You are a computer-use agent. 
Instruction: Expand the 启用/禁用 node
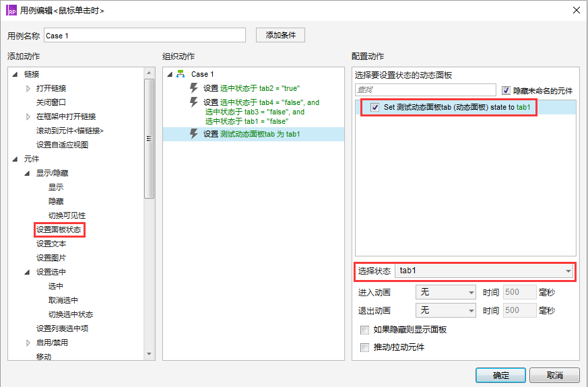(x=28, y=343)
